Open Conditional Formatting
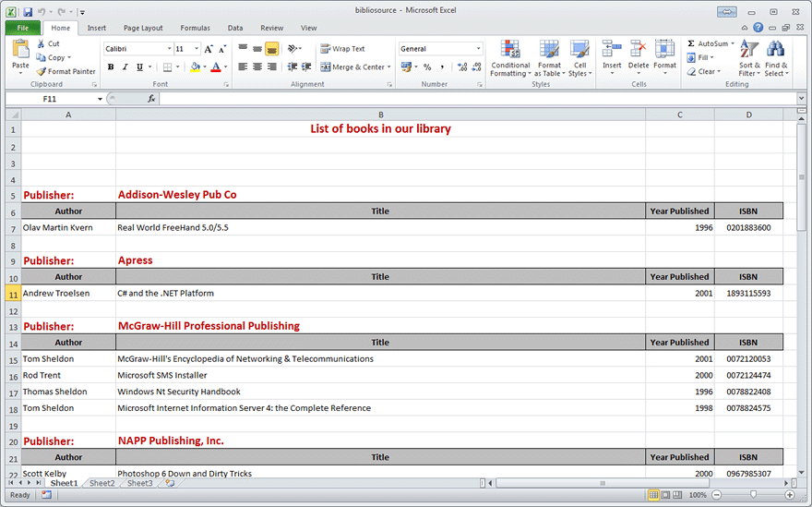 [510, 58]
